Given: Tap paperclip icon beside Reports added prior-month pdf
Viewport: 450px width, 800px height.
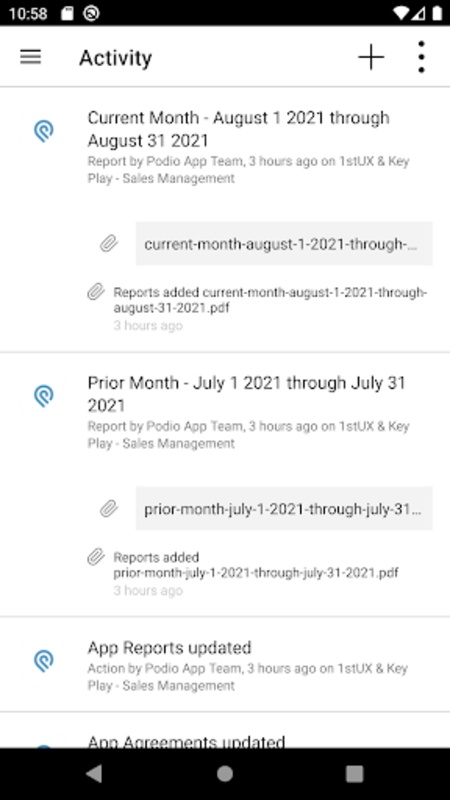Looking at the screenshot, I should pos(96,557).
